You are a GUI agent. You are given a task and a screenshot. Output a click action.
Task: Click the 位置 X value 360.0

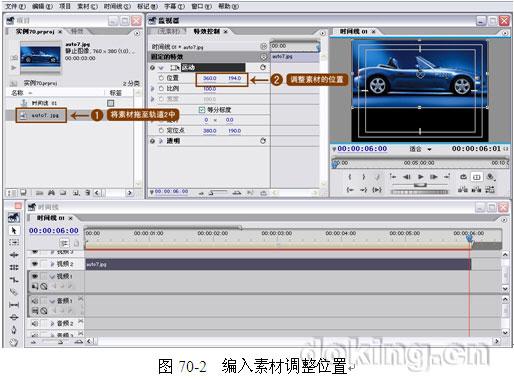click(210, 78)
